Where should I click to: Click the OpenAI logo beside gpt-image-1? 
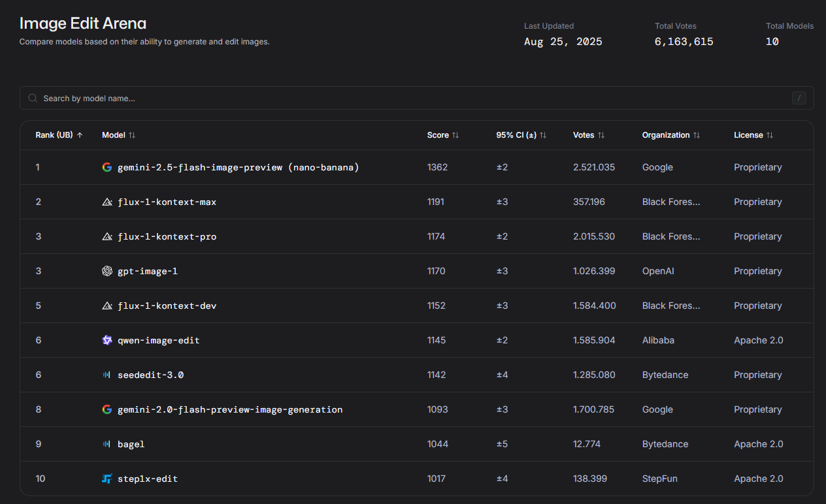click(x=107, y=271)
